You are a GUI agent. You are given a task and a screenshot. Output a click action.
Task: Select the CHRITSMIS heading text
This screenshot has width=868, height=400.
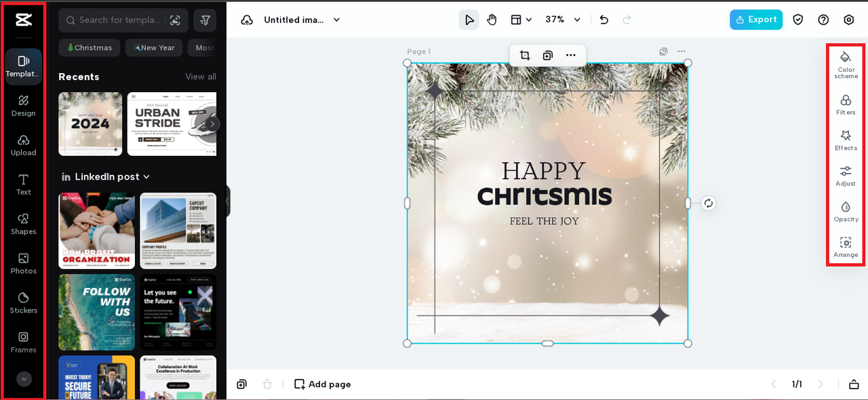pos(545,196)
